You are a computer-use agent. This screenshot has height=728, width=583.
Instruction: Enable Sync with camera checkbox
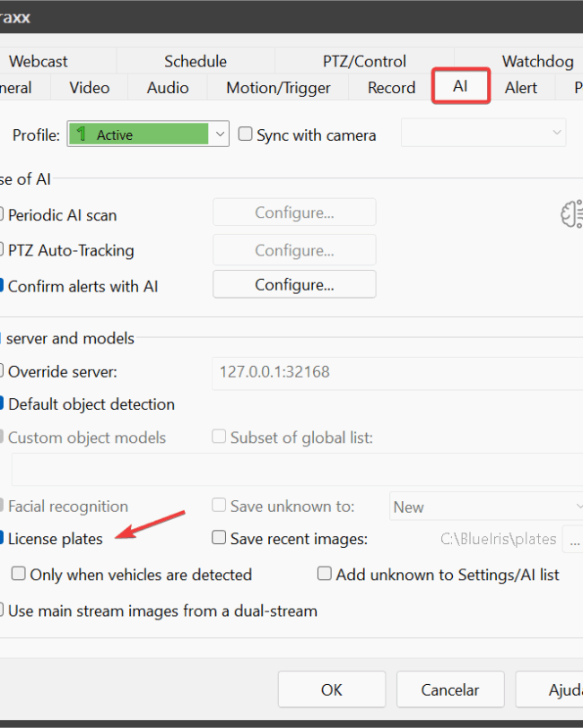click(246, 135)
